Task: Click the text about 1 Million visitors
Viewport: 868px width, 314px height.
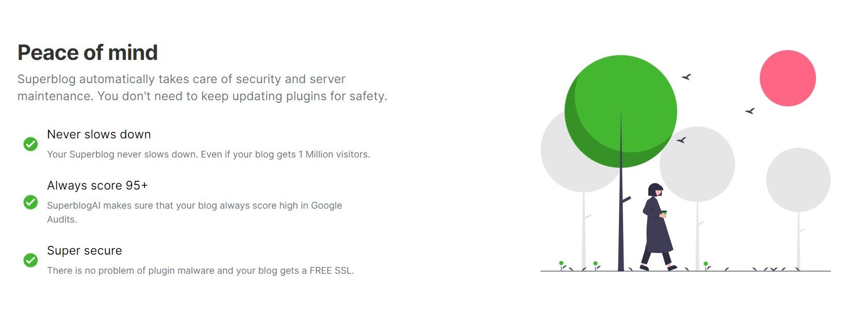Action: pos(208,154)
